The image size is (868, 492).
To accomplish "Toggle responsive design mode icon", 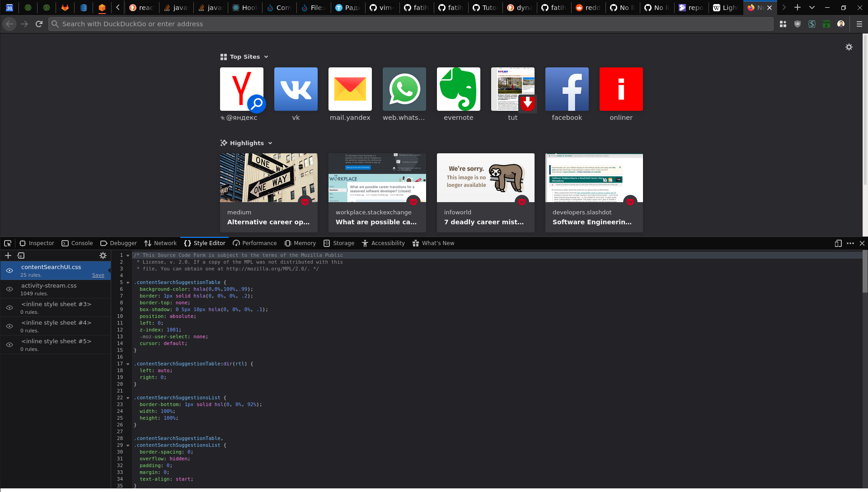I will pos(838,243).
